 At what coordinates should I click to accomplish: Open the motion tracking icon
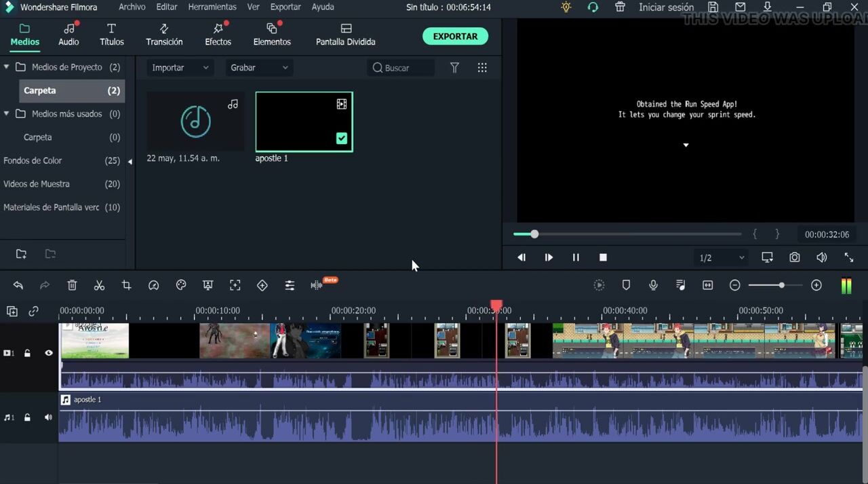[235, 285]
